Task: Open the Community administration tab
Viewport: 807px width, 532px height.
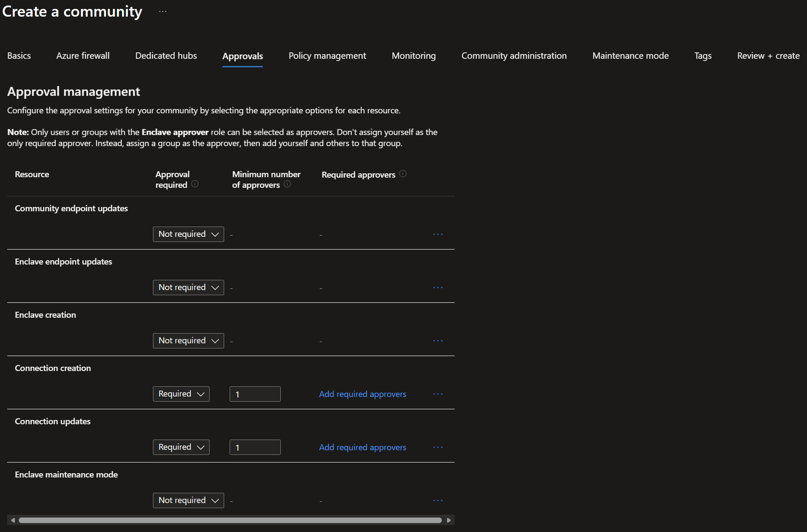Action: pos(514,56)
